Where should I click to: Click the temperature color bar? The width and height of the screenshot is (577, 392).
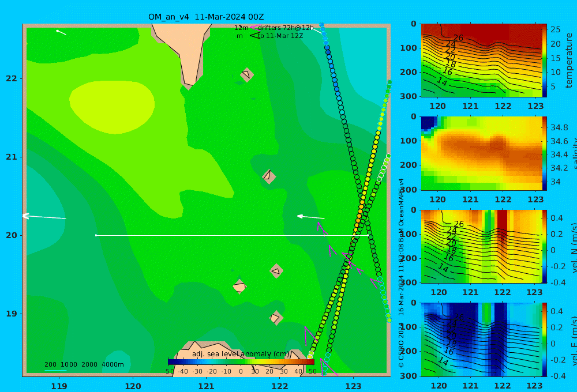(x=545, y=61)
